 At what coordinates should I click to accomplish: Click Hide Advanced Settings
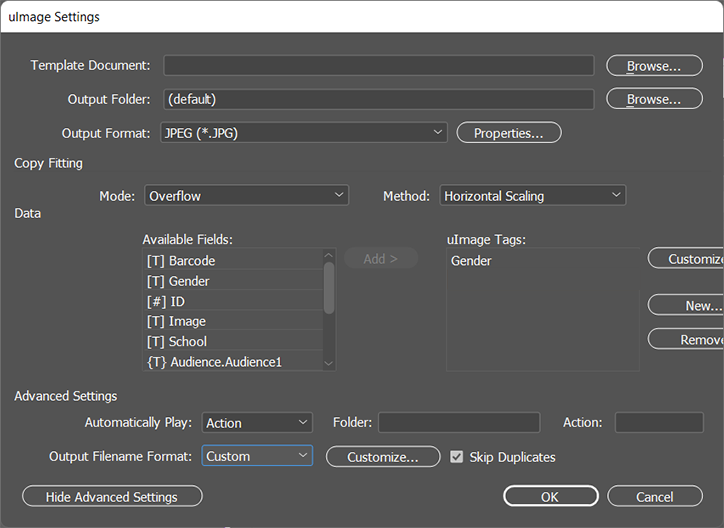coord(112,496)
